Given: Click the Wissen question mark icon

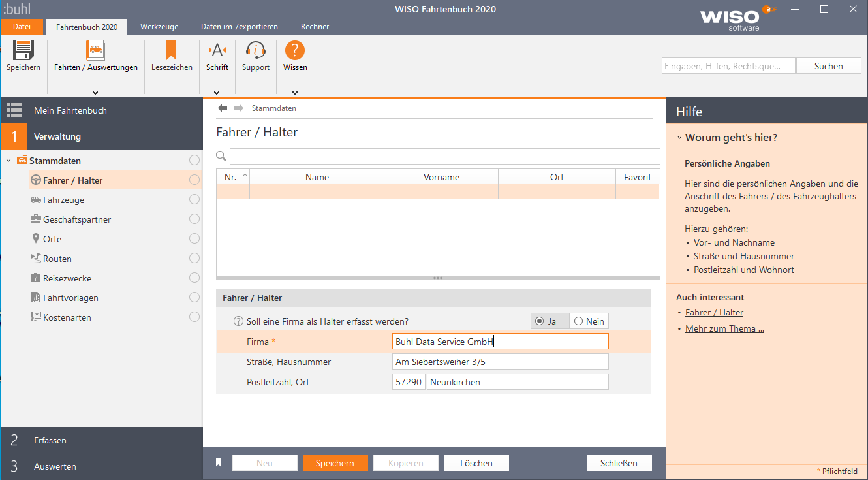Looking at the screenshot, I should point(295,51).
